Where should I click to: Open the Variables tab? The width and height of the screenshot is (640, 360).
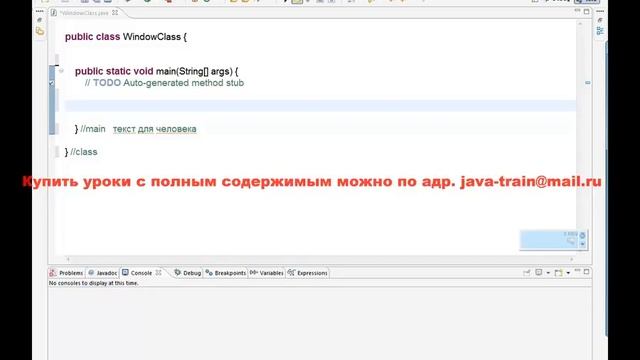point(267,273)
